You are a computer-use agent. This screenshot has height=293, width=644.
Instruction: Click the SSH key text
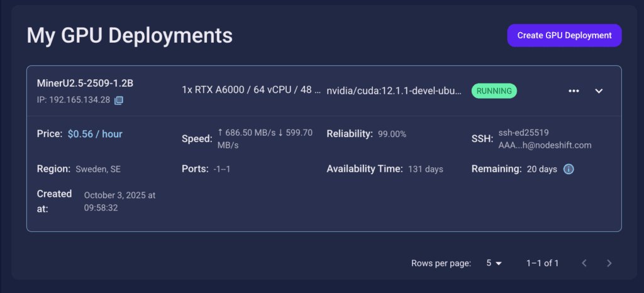click(544, 139)
